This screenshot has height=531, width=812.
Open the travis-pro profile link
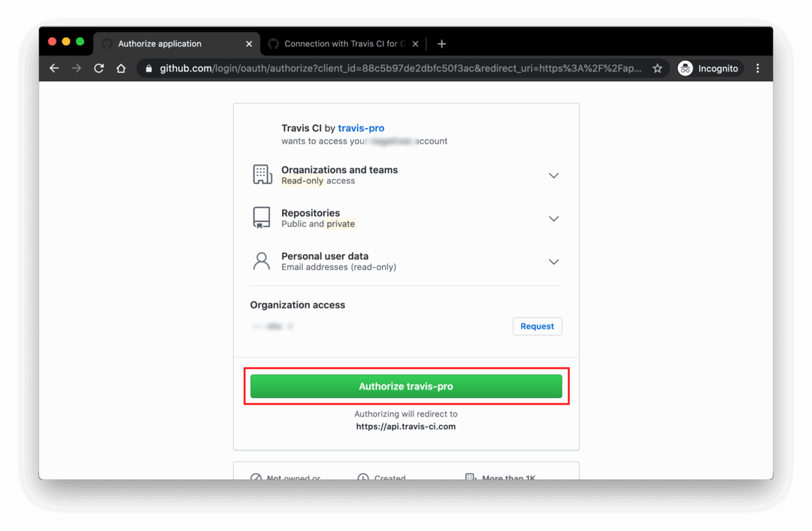(x=361, y=128)
